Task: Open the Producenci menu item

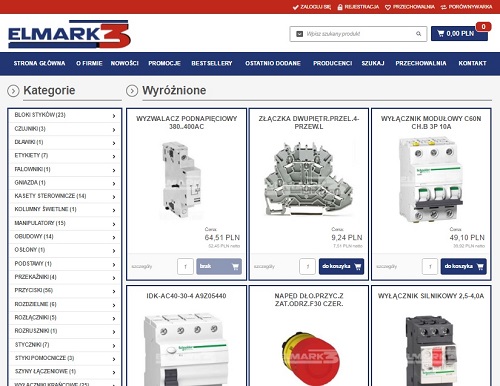Action: tap(332, 63)
